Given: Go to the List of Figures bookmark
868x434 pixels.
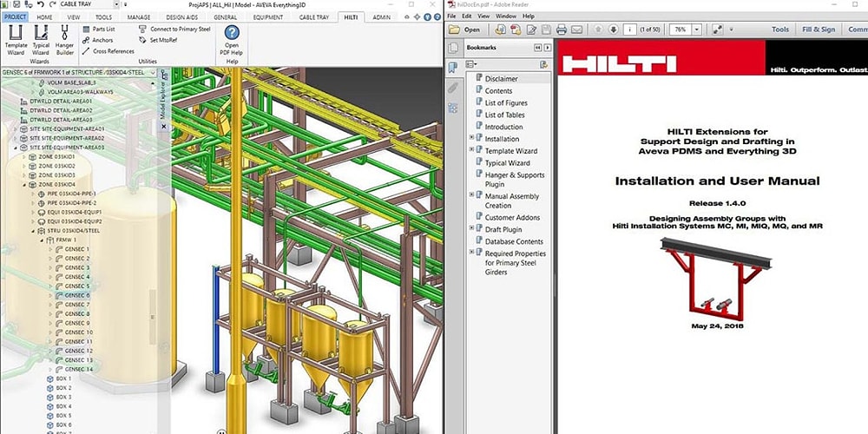Looking at the screenshot, I should click(507, 103).
